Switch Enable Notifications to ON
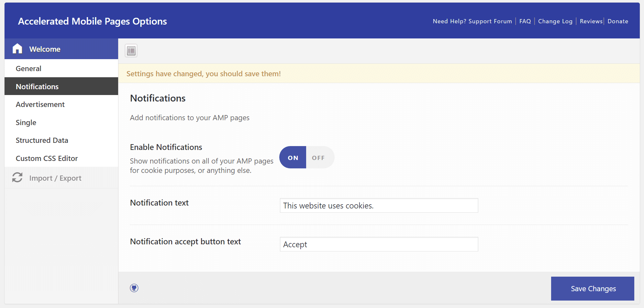The image size is (644, 308). [x=293, y=157]
